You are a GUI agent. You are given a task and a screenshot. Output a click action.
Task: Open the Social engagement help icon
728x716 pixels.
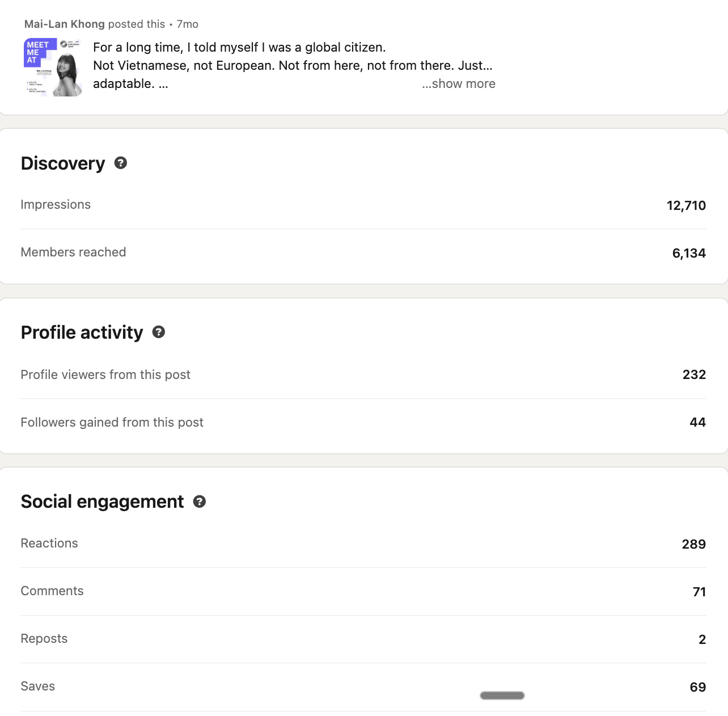click(x=199, y=502)
